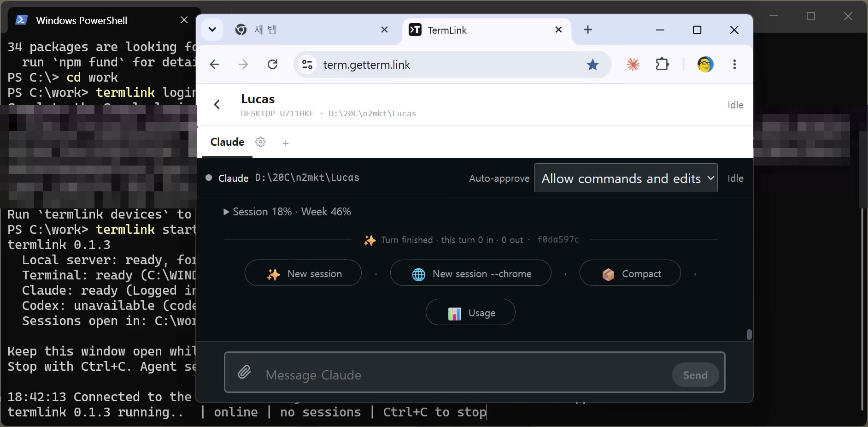This screenshot has height=427, width=868.
Task: Open Claude tab settings gear
Action: click(x=260, y=142)
